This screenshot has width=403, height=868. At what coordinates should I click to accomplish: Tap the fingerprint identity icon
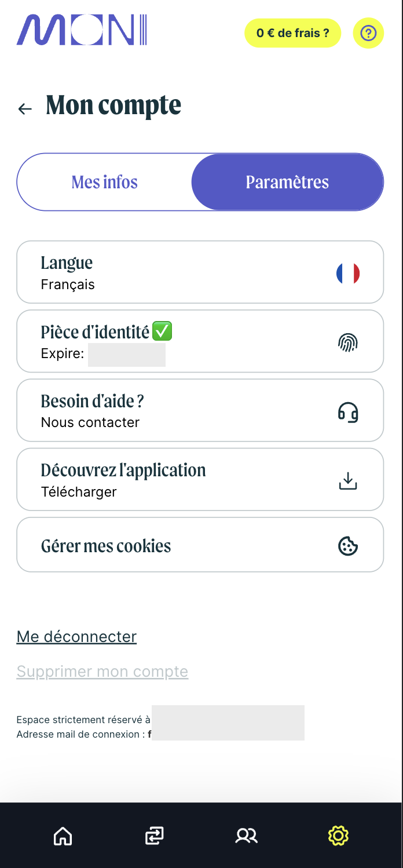(x=348, y=342)
